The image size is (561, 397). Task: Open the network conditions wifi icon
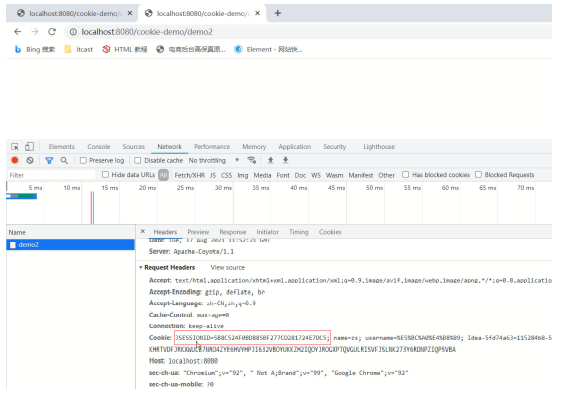pos(252,160)
